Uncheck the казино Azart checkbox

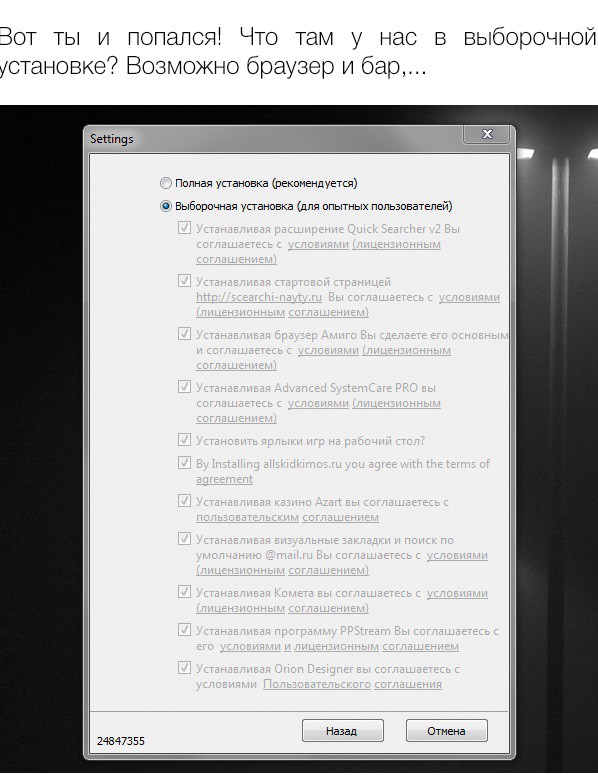click(x=184, y=501)
